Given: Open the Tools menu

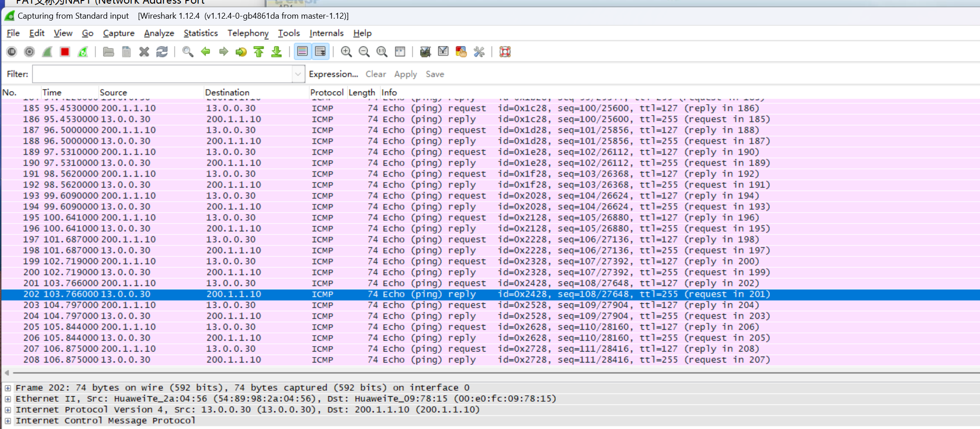Looking at the screenshot, I should [x=289, y=33].
